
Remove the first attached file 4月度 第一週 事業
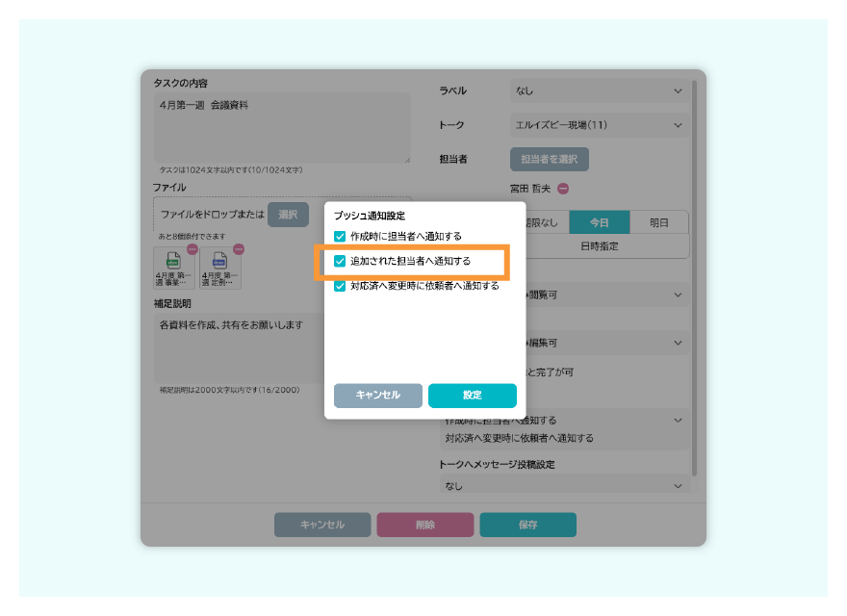pyautogui.click(x=192, y=248)
